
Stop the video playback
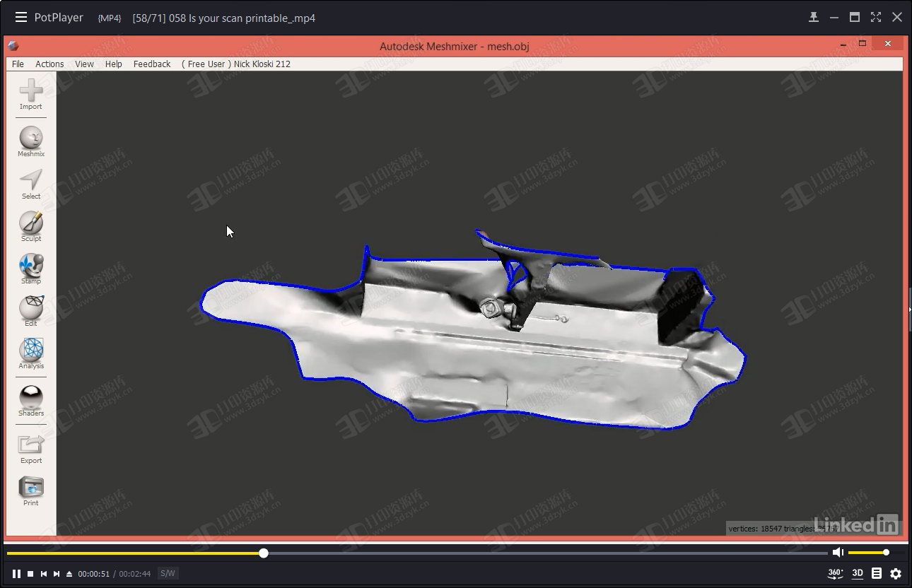30,574
